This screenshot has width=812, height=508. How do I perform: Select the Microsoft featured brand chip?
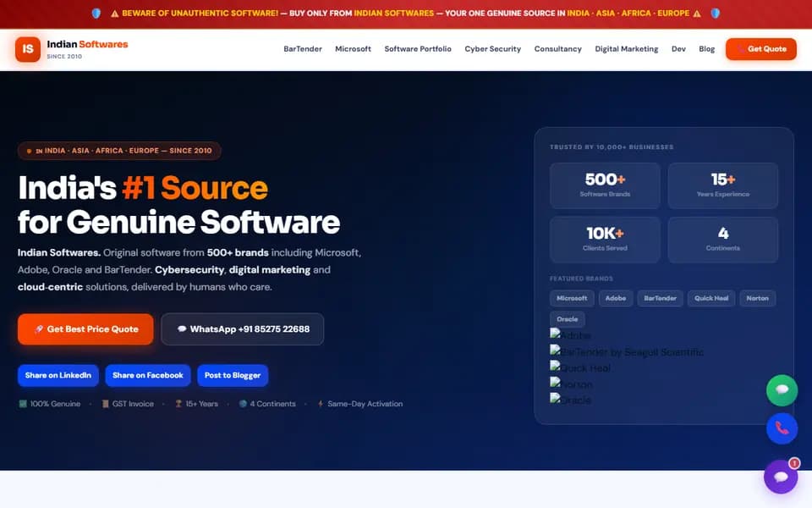tap(572, 299)
